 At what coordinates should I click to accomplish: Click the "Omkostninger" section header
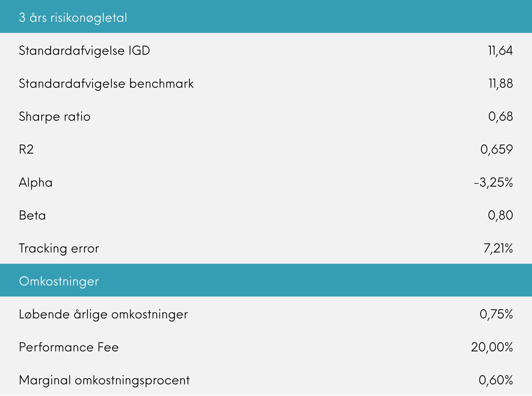(59, 281)
